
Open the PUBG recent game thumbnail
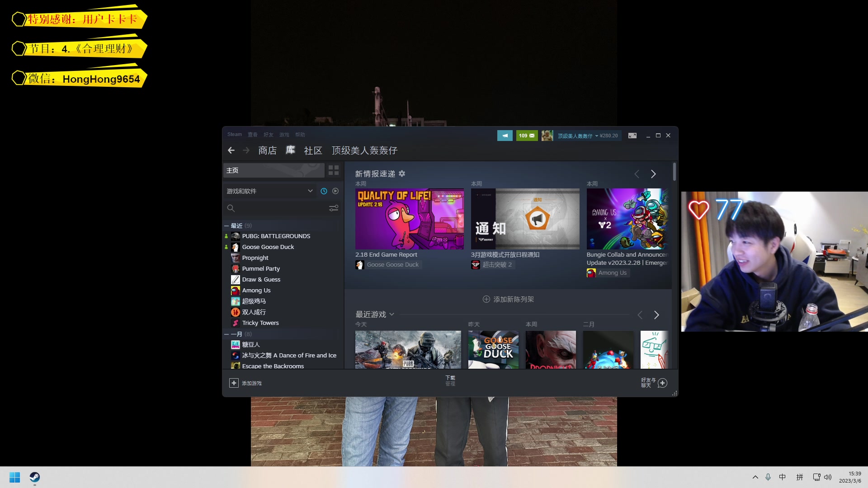[x=408, y=350]
